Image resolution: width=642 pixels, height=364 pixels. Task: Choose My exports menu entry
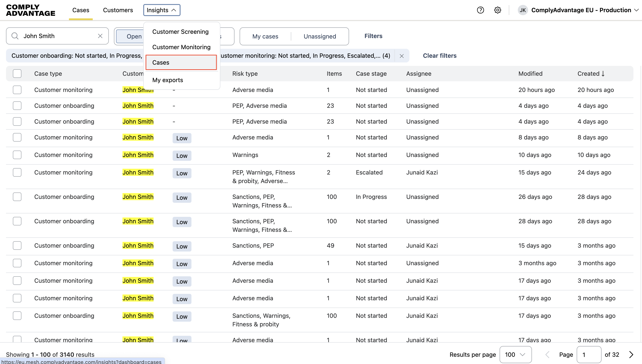click(167, 80)
